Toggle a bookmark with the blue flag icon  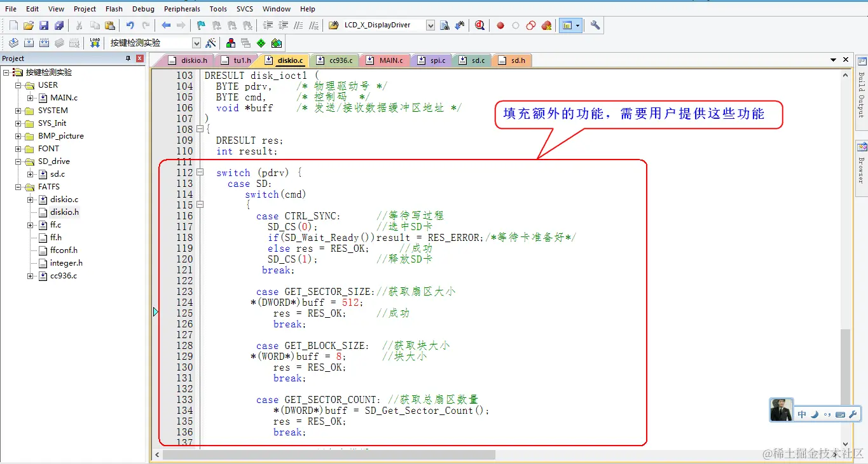[200, 25]
